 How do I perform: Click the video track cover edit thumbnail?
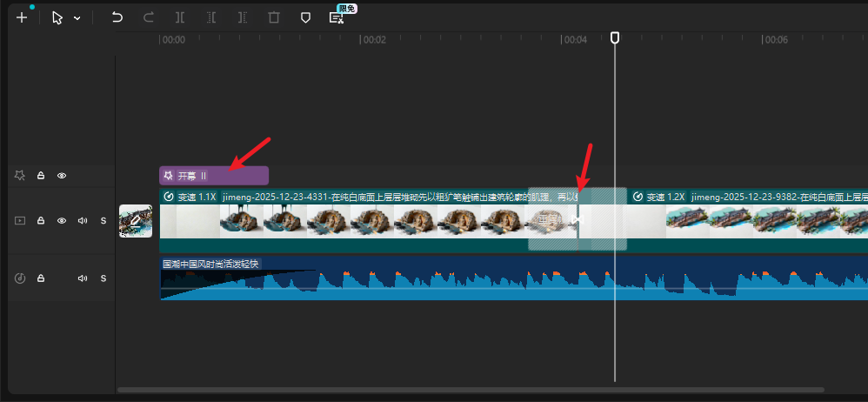pyautogui.click(x=136, y=221)
